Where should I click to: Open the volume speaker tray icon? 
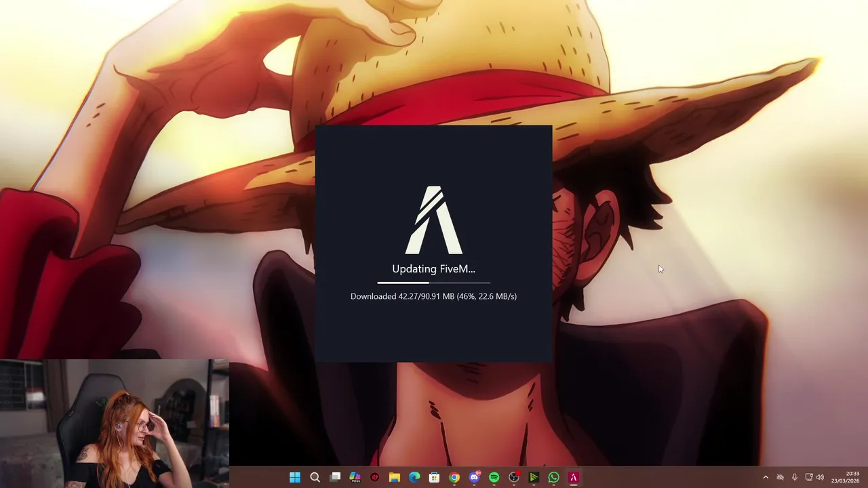pyautogui.click(x=821, y=477)
